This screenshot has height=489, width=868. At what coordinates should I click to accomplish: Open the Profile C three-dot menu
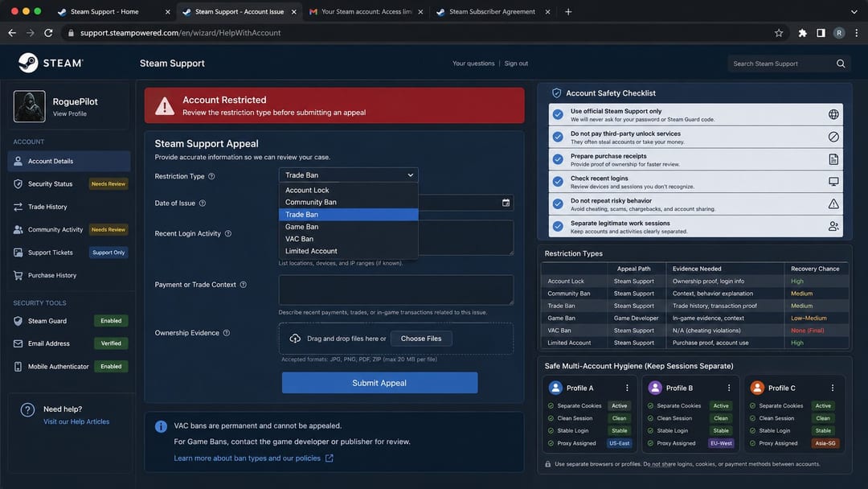click(x=832, y=388)
